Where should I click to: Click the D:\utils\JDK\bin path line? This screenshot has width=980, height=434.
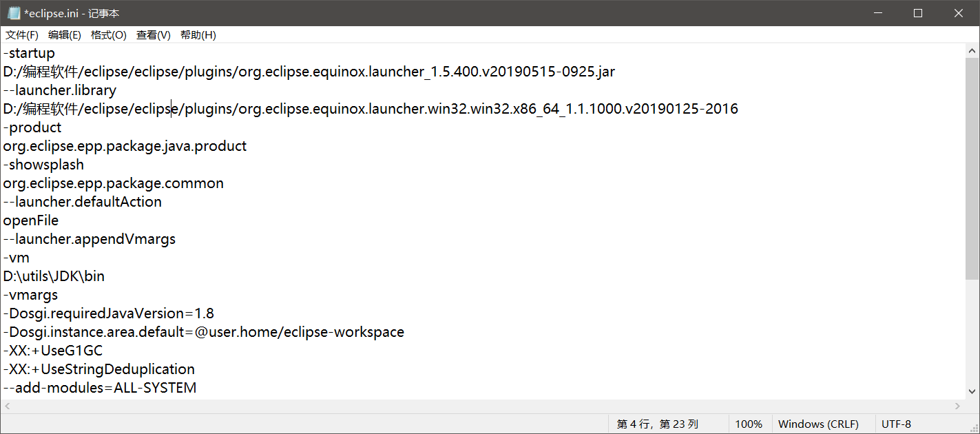click(x=53, y=276)
